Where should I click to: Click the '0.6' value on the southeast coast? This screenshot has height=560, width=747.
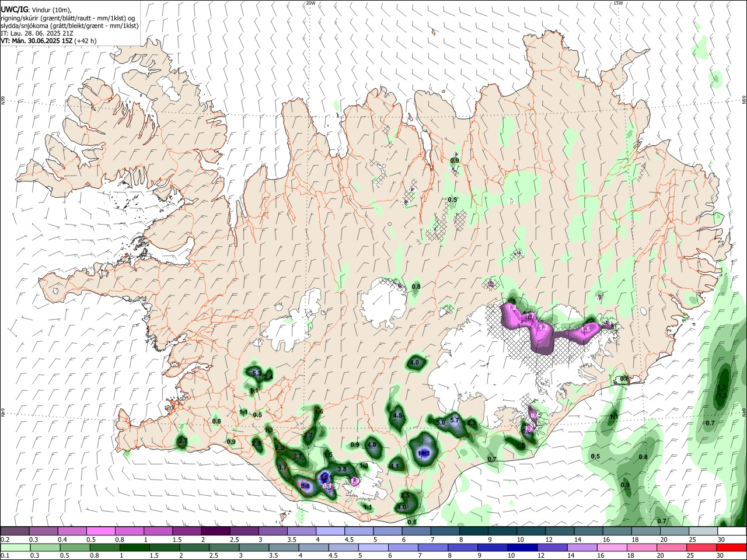click(x=624, y=379)
